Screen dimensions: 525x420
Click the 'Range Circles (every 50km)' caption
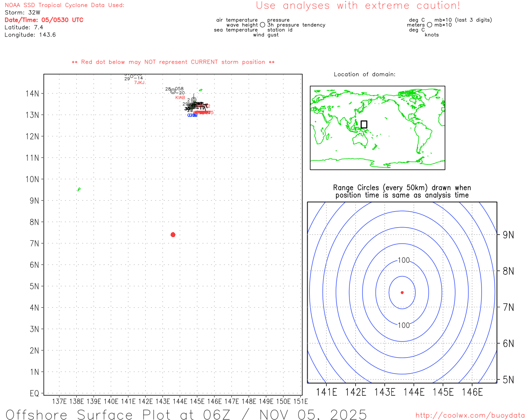point(402,192)
